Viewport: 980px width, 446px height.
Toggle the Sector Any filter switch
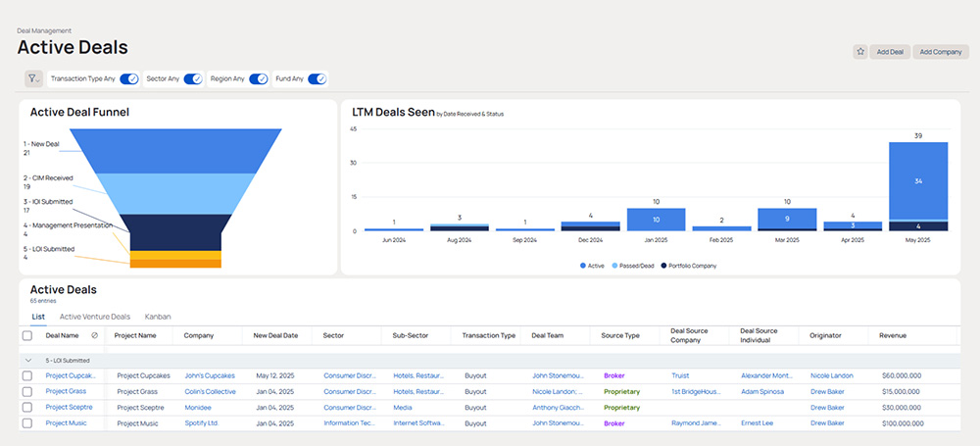(x=193, y=78)
